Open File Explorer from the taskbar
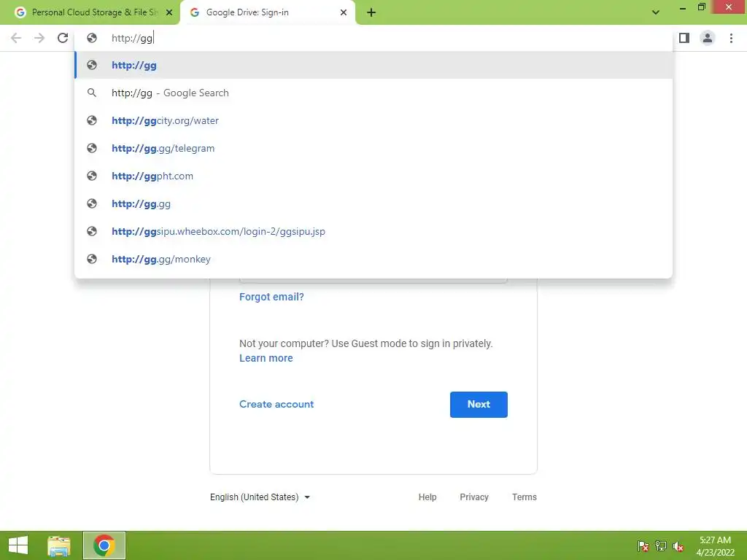 click(59, 545)
